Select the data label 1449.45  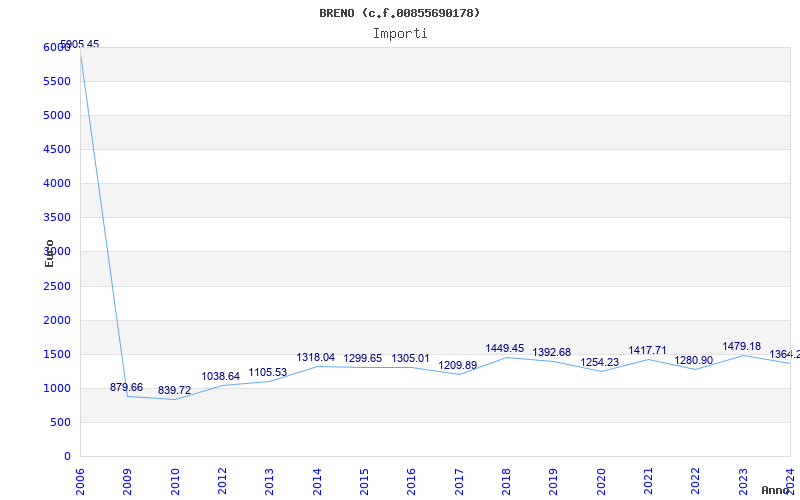pos(505,348)
